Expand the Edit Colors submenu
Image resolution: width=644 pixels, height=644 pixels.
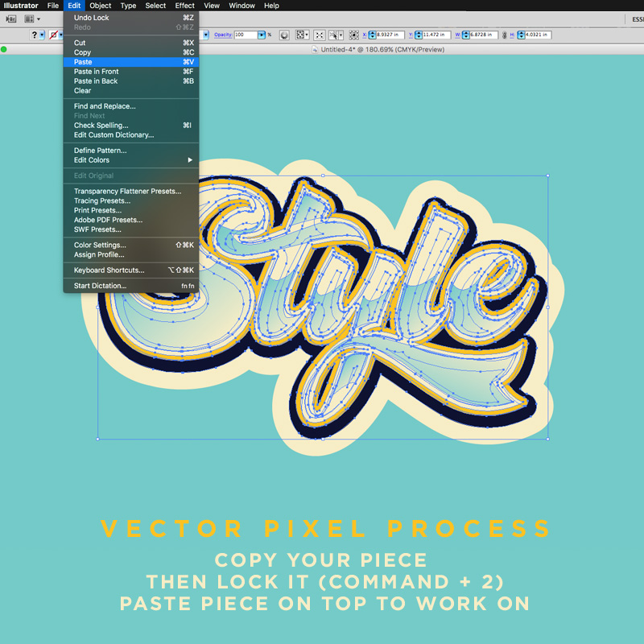click(131, 159)
